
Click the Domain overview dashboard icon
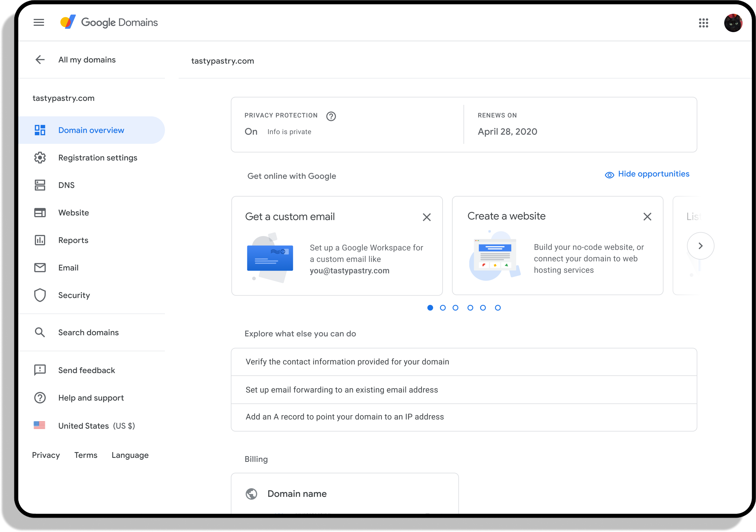coord(40,130)
